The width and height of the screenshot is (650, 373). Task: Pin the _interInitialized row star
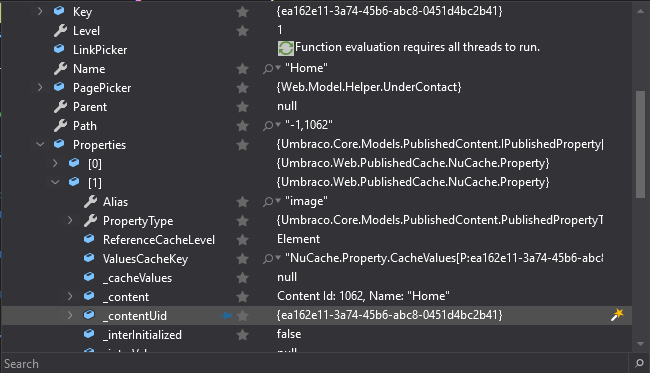tap(243, 335)
